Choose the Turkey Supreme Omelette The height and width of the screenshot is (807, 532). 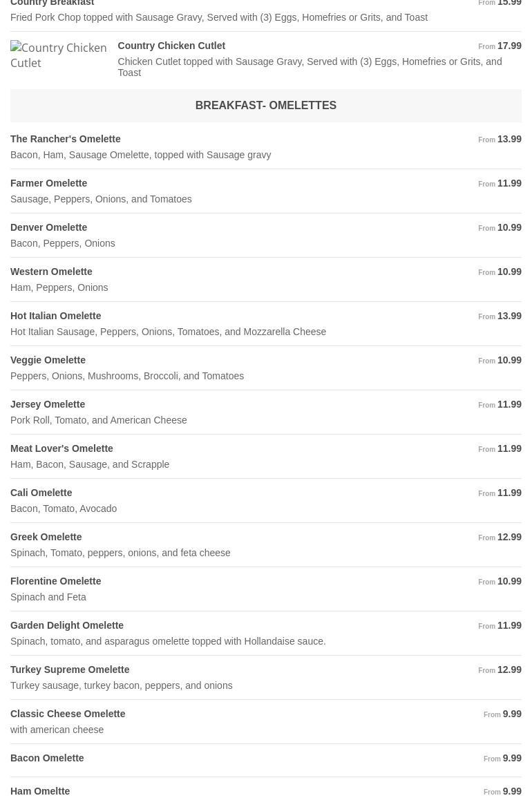pyautogui.click(x=70, y=670)
